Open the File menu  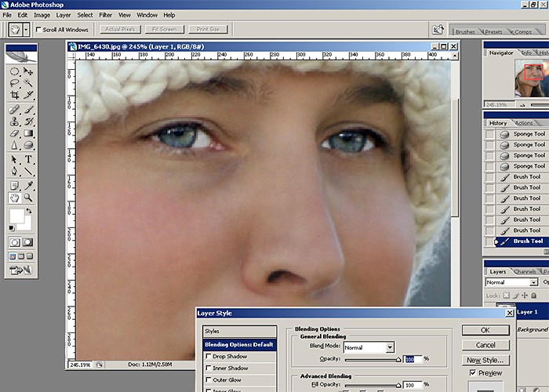click(x=7, y=15)
